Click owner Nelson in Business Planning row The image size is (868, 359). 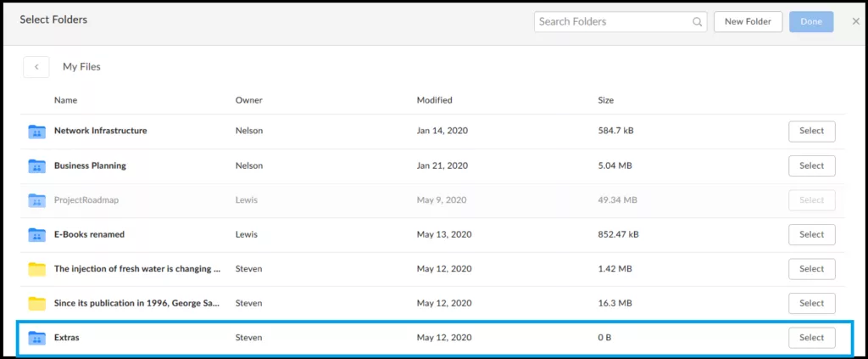[x=249, y=165]
